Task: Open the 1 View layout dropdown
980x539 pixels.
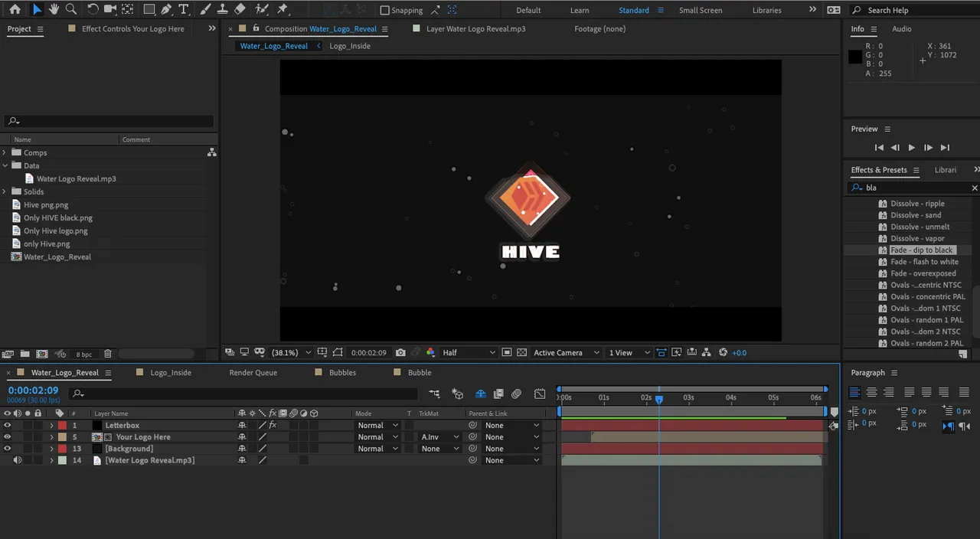Action: [629, 353]
